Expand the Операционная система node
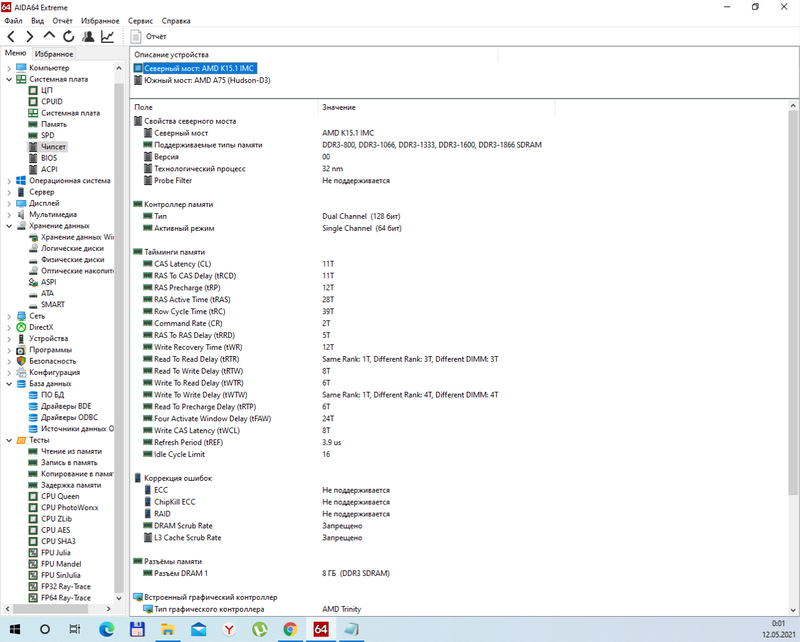This screenshot has height=642, width=800. [9, 181]
